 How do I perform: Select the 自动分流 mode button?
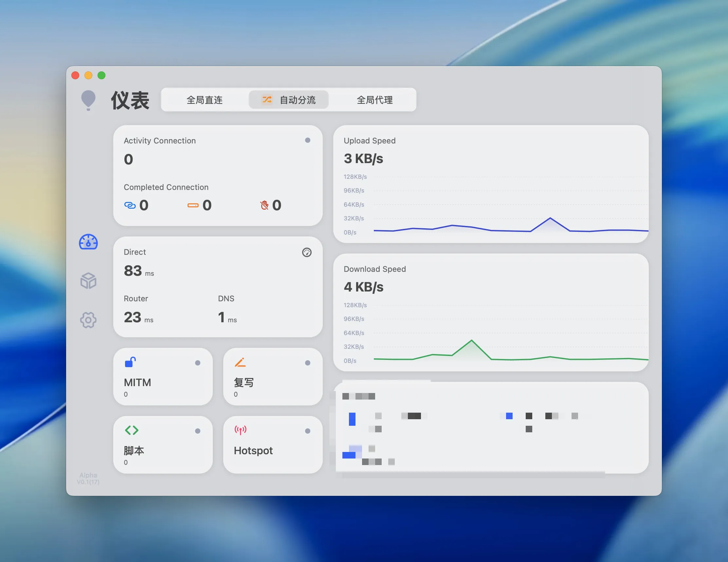289,100
